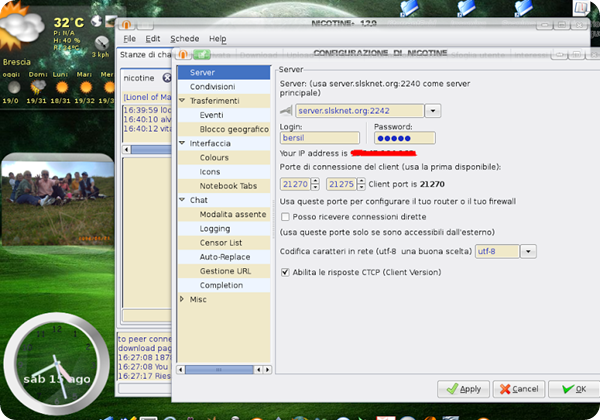Select Notebook Tabs settings item
The width and height of the screenshot is (600, 420).
click(x=224, y=186)
